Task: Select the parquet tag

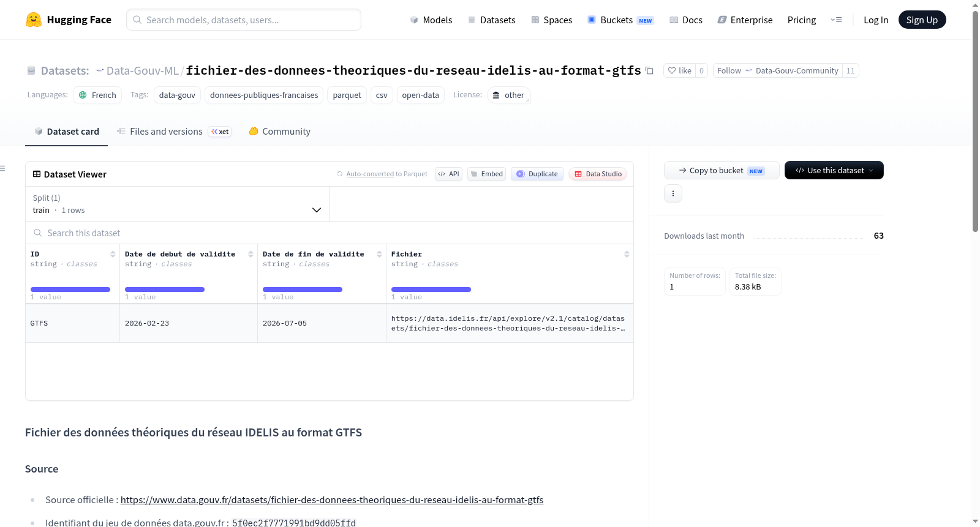Action: tap(347, 95)
